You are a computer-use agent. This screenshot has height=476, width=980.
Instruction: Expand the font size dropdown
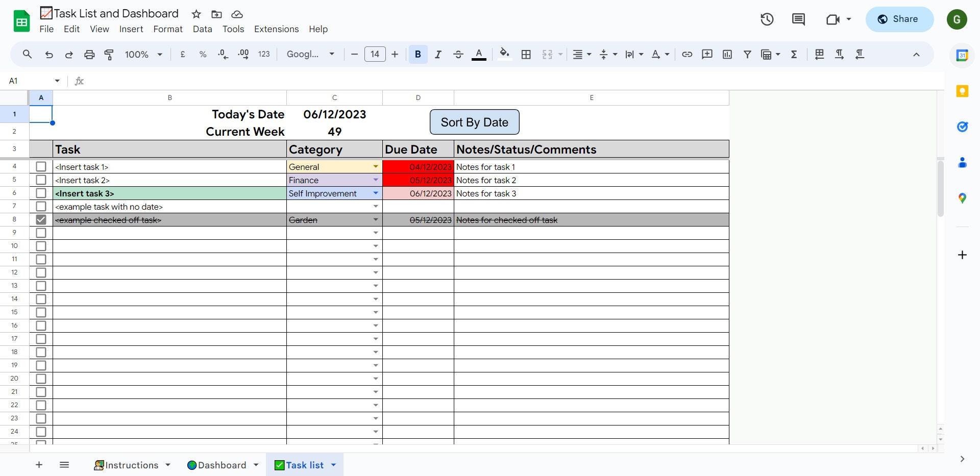click(x=375, y=54)
